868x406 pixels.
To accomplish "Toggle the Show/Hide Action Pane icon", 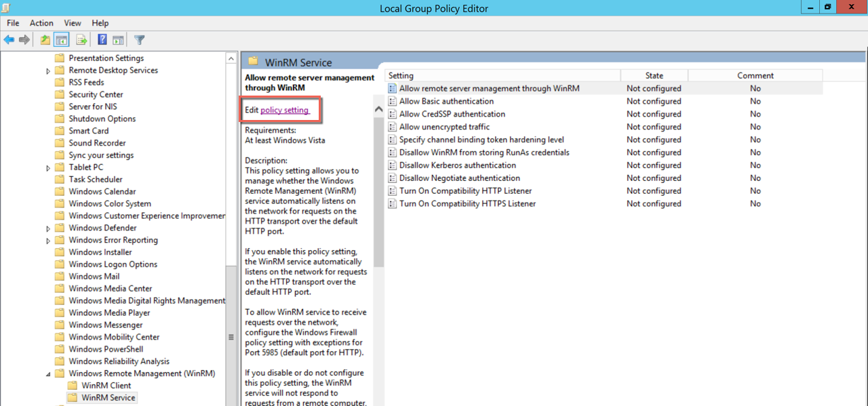I will (x=118, y=39).
